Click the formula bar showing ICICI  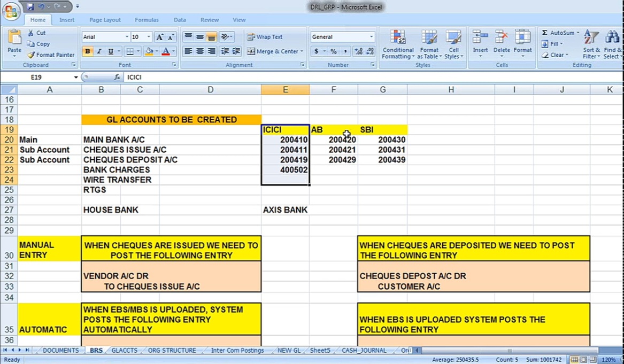(373, 77)
